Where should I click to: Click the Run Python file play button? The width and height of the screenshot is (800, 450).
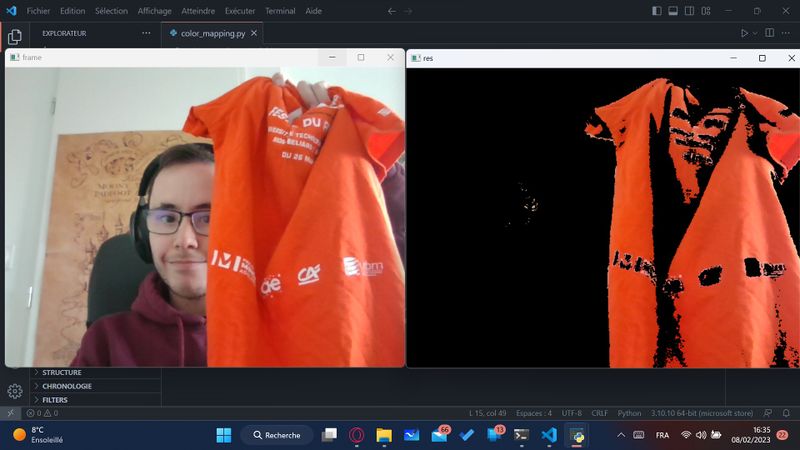744,33
